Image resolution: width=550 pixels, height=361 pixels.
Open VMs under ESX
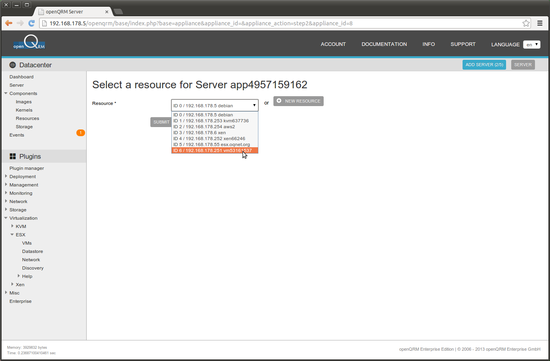point(27,243)
